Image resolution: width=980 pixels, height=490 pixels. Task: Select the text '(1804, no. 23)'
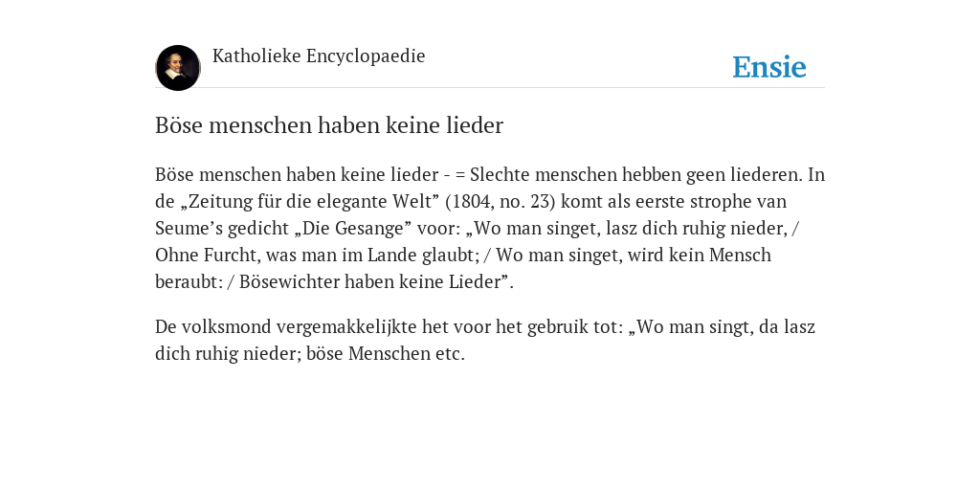[501, 202]
